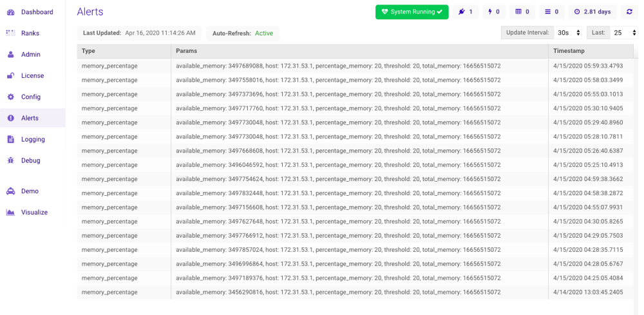Screen dimensions: 644x315
Task: Select timestamp 4/15/2020 05:30:10.9405
Action: tap(588, 108)
